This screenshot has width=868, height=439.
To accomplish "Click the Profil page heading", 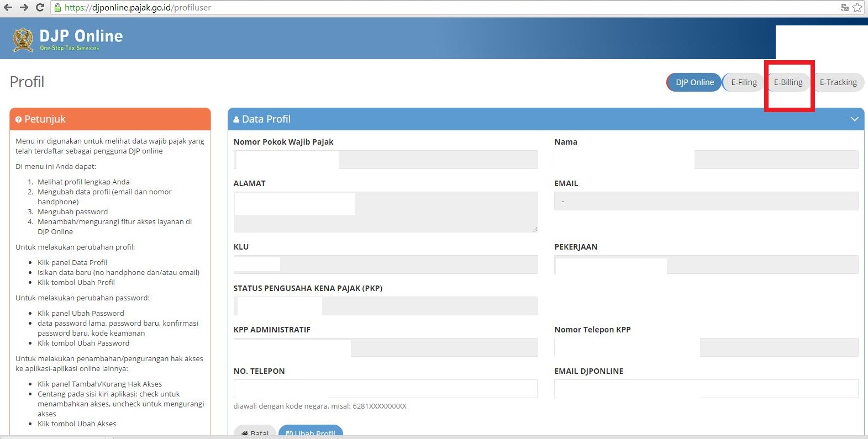I will [27, 82].
